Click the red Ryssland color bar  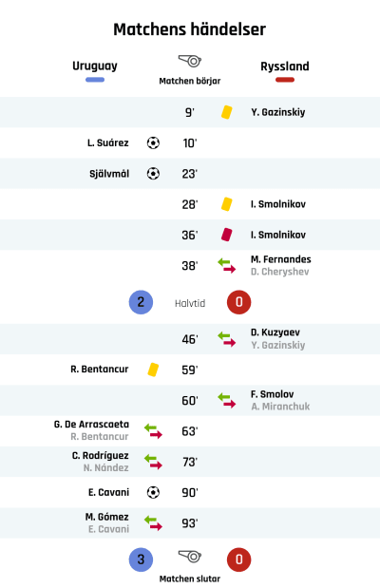pos(285,80)
